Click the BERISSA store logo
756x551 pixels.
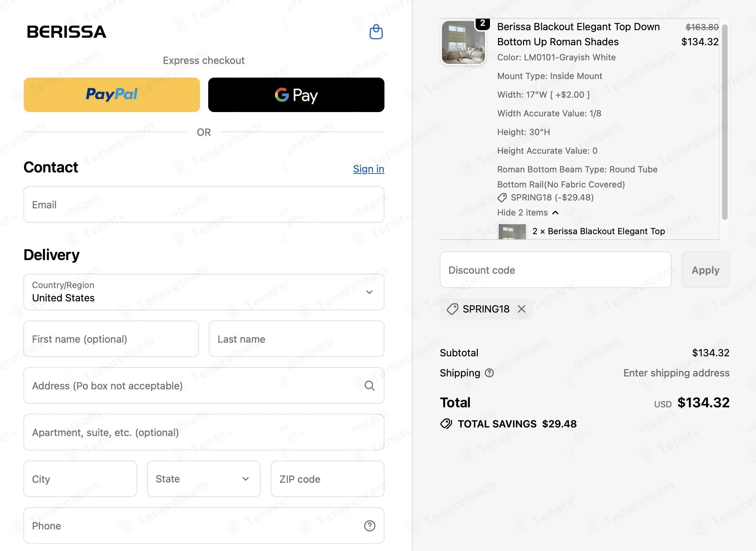[66, 32]
